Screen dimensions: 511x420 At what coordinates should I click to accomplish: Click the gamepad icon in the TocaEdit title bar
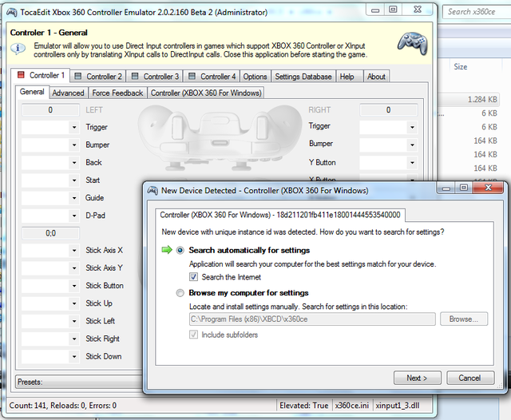(12, 13)
